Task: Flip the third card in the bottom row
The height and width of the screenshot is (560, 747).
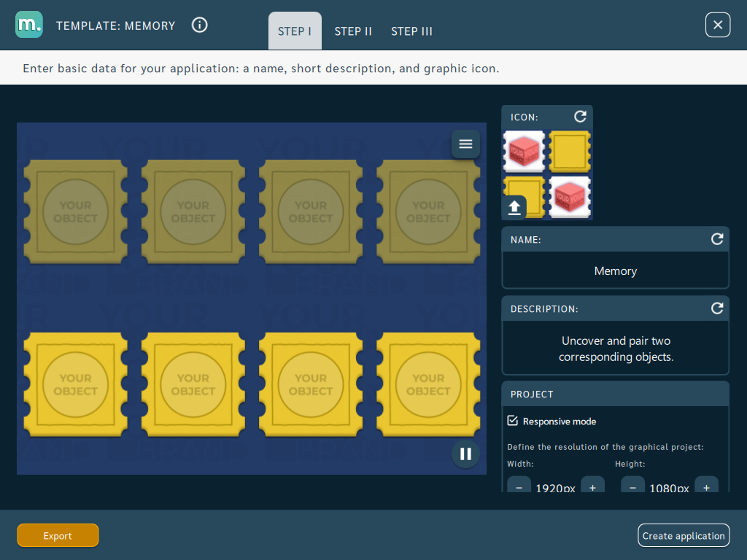Action: [x=311, y=384]
